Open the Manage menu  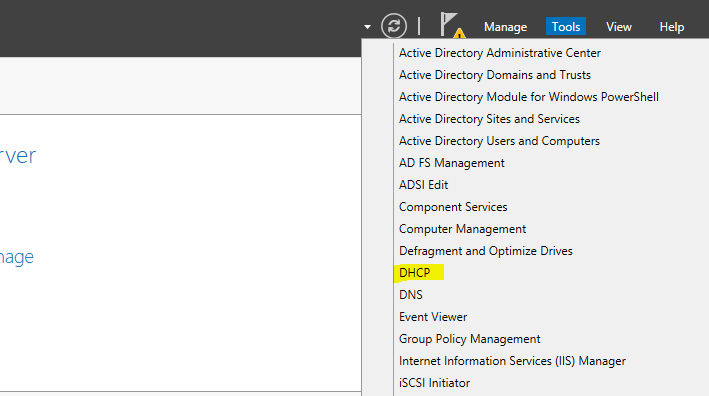coord(505,27)
